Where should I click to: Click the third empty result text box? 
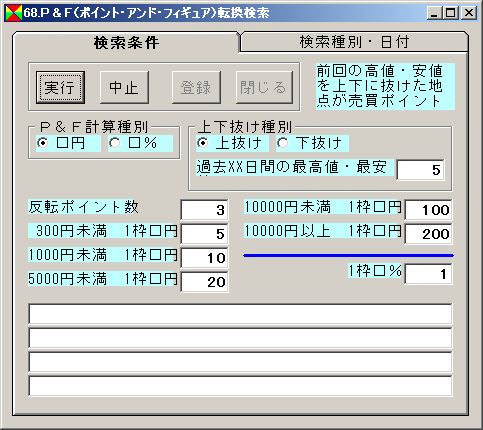tap(240, 362)
